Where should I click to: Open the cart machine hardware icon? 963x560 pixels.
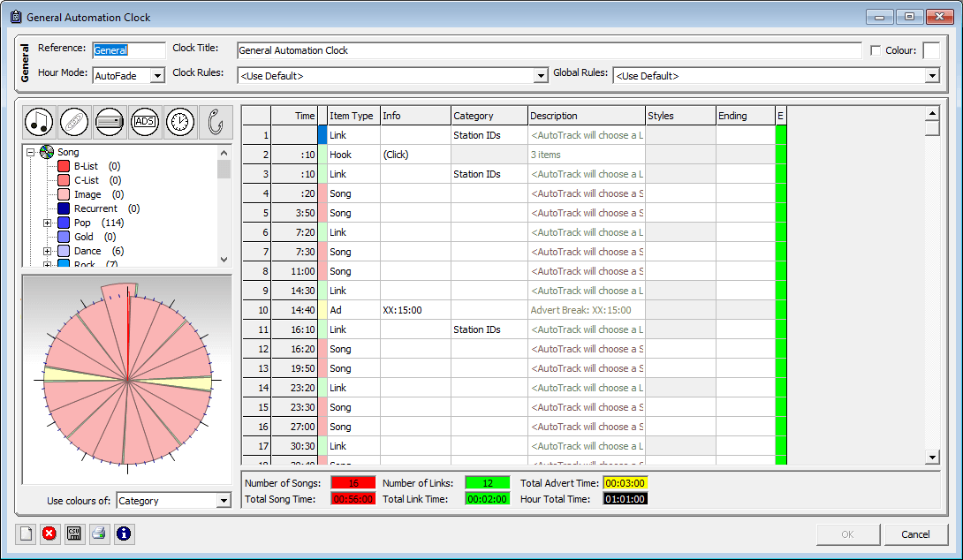click(109, 122)
